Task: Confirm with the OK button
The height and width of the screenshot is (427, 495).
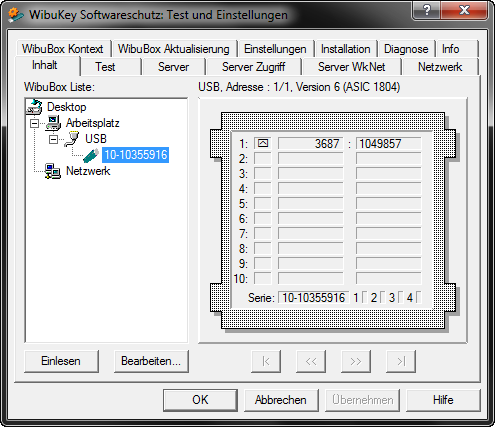Action: (200, 400)
